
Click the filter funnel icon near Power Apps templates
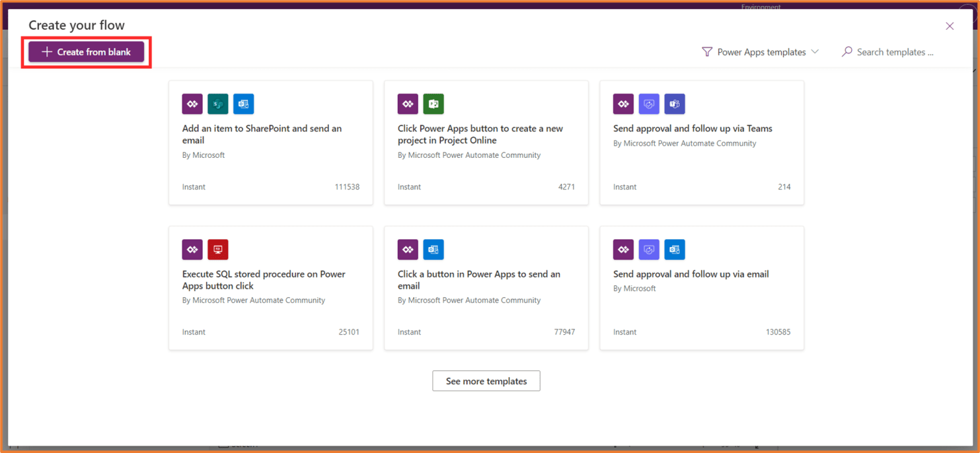point(707,52)
